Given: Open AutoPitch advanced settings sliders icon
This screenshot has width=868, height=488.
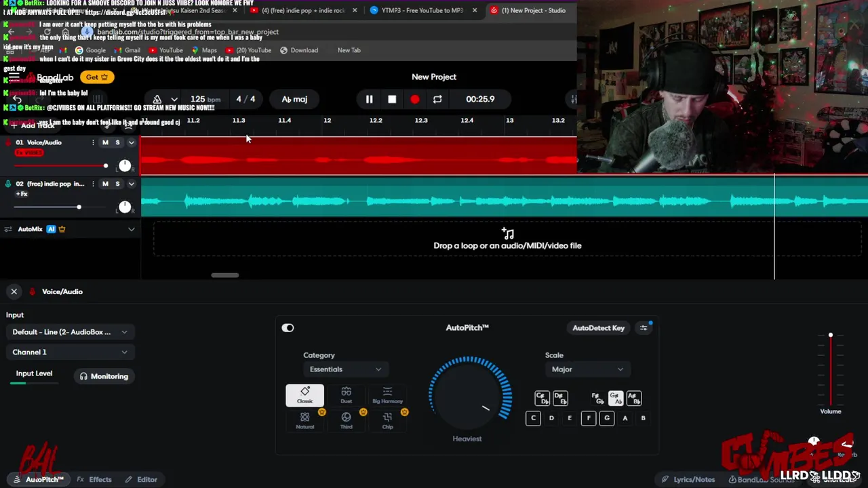Looking at the screenshot, I should (x=644, y=328).
